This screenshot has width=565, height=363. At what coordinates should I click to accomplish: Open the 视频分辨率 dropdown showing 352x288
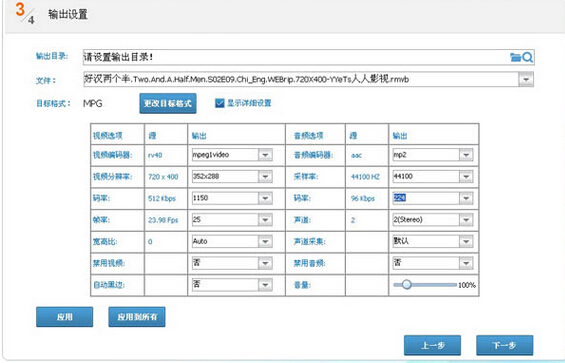265,176
